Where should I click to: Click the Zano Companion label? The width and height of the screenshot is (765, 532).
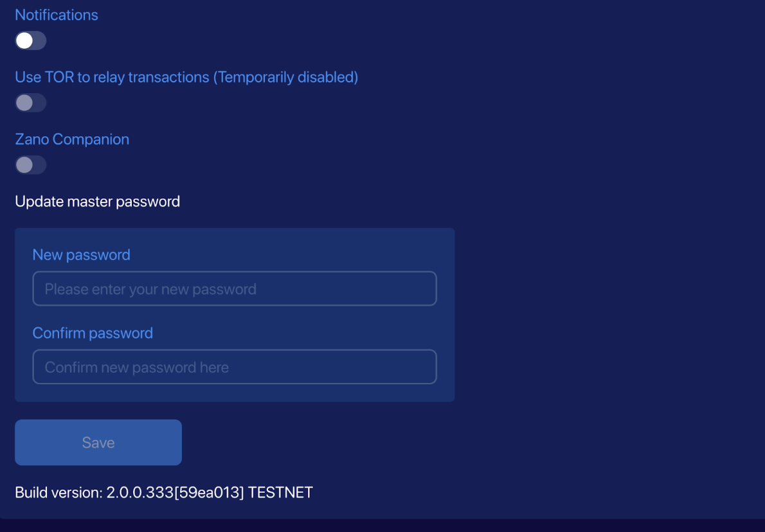pyautogui.click(x=71, y=139)
